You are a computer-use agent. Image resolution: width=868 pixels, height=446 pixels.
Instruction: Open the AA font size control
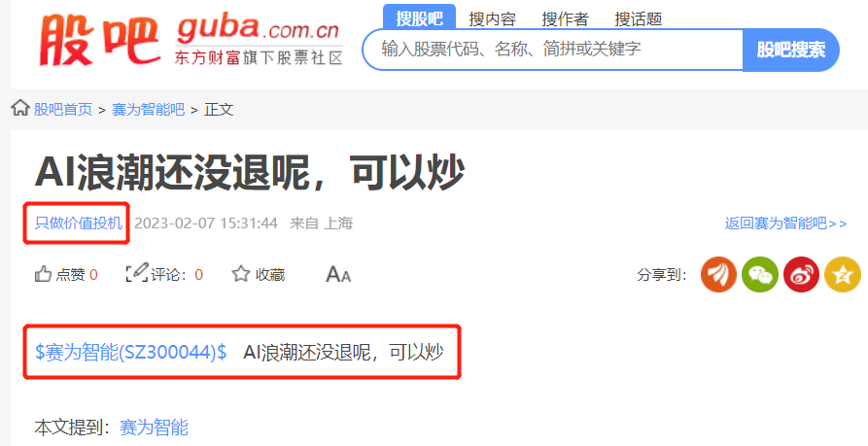click(x=338, y=274)
